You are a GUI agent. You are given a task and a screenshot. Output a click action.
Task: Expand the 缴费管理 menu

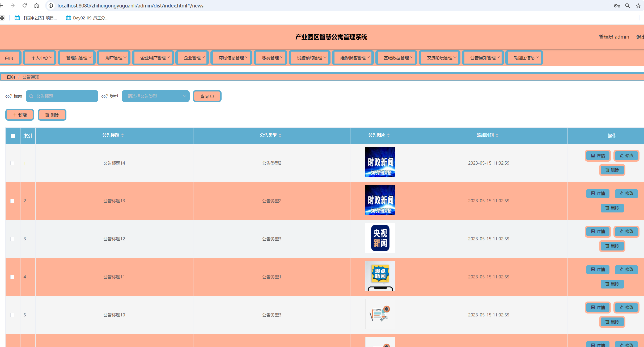coord(270,58)
